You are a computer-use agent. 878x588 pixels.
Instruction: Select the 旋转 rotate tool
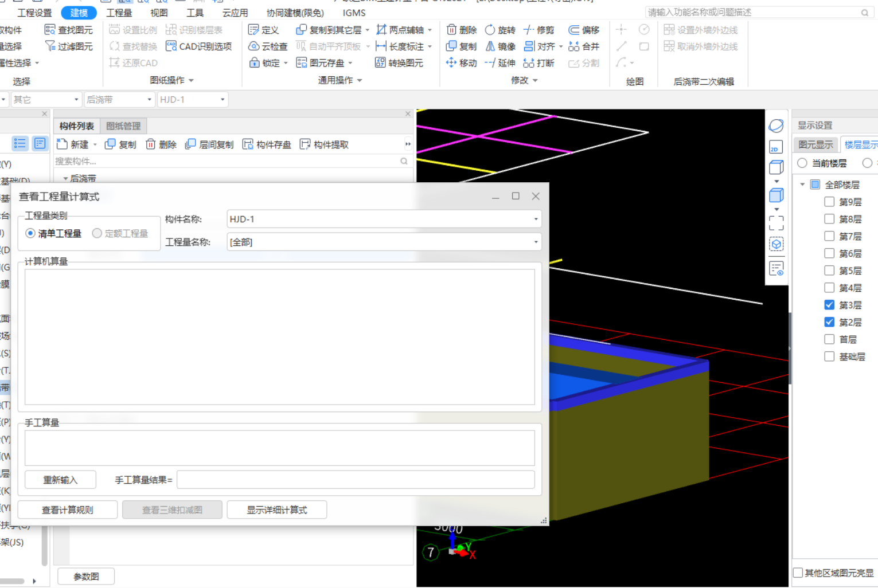coord(500,30)
